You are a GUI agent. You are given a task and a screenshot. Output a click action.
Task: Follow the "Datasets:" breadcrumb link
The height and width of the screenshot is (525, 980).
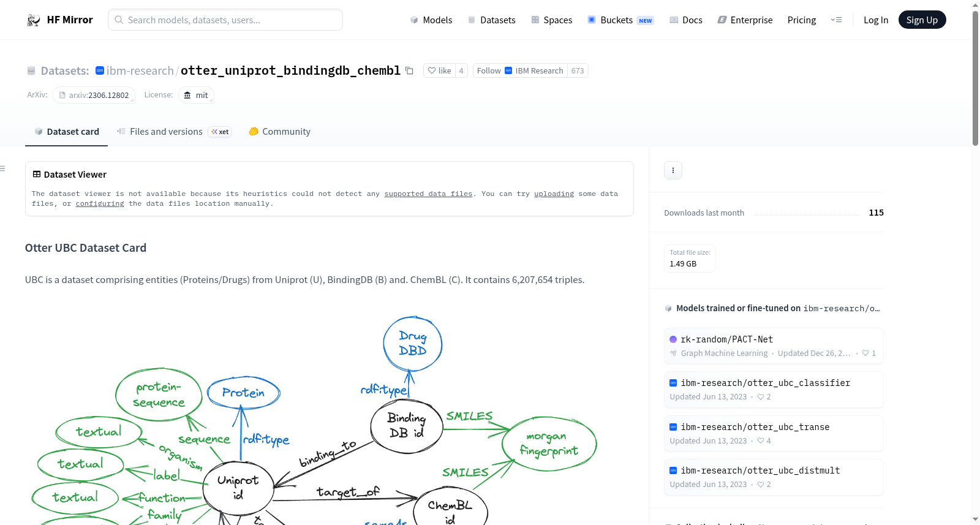pos(65,70)
